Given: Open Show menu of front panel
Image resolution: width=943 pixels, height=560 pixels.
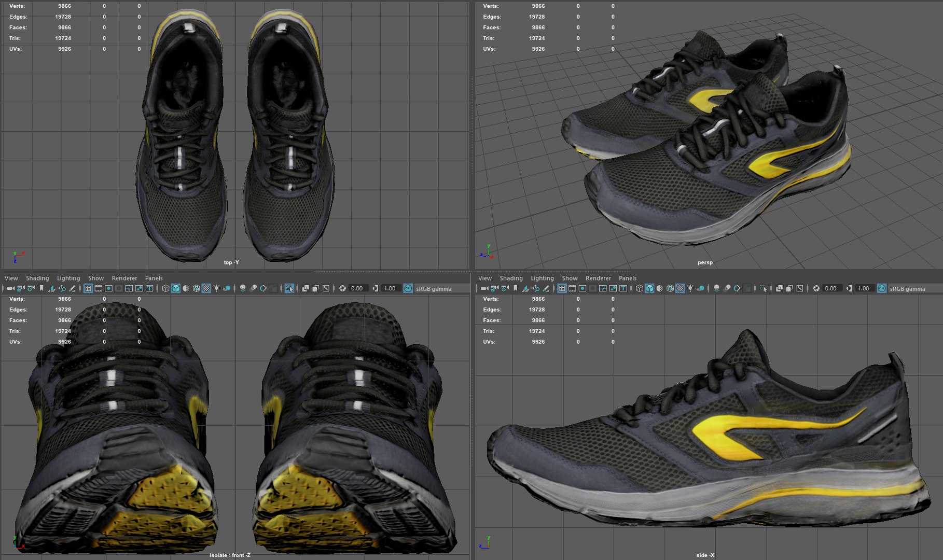Looking at the screenshot, I should tap(96, 278).
